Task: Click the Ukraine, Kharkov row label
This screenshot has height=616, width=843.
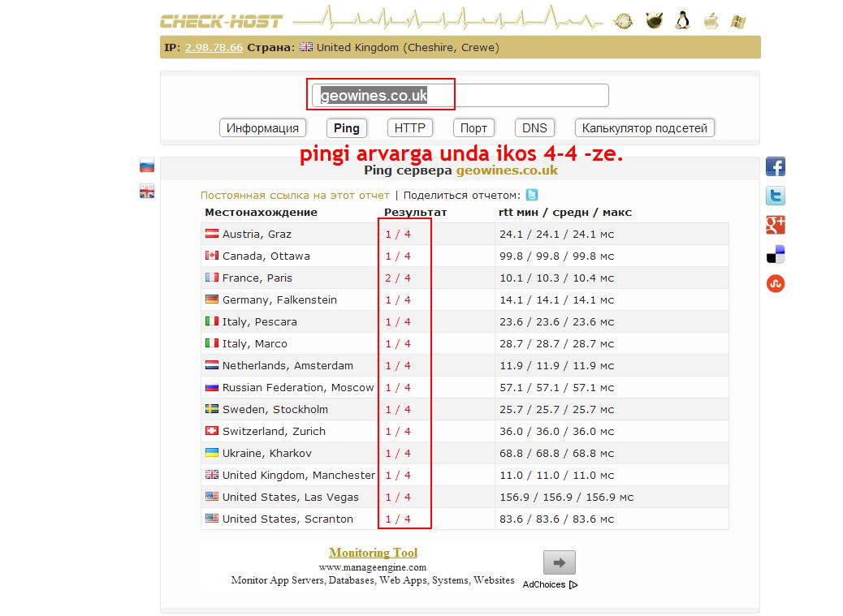Action: pos(267,453)
